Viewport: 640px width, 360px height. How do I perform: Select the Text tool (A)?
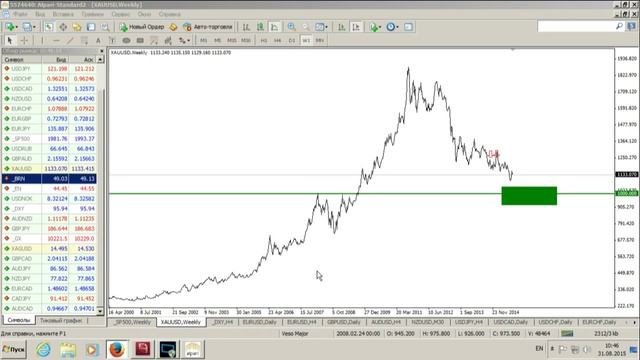pos(98,40)
